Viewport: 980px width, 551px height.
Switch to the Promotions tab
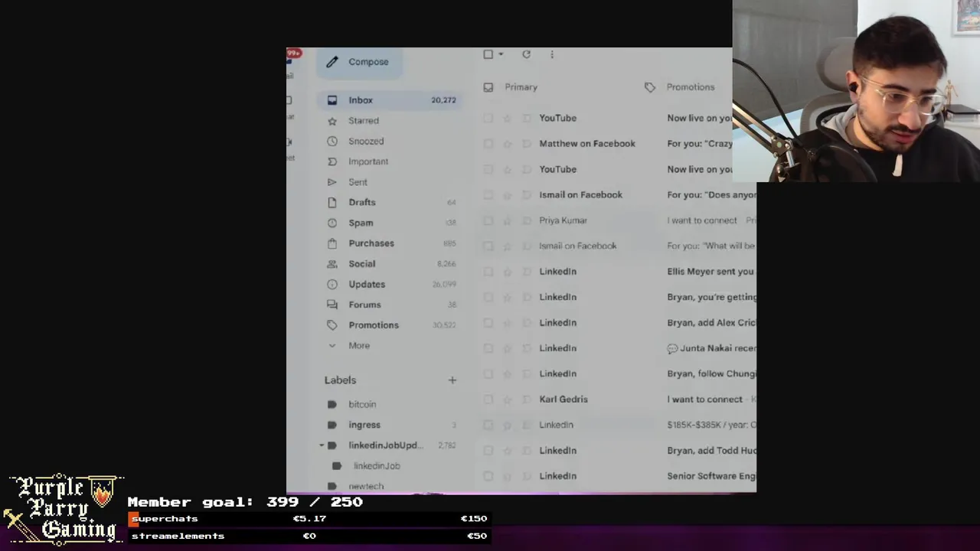tap(691, 87)
